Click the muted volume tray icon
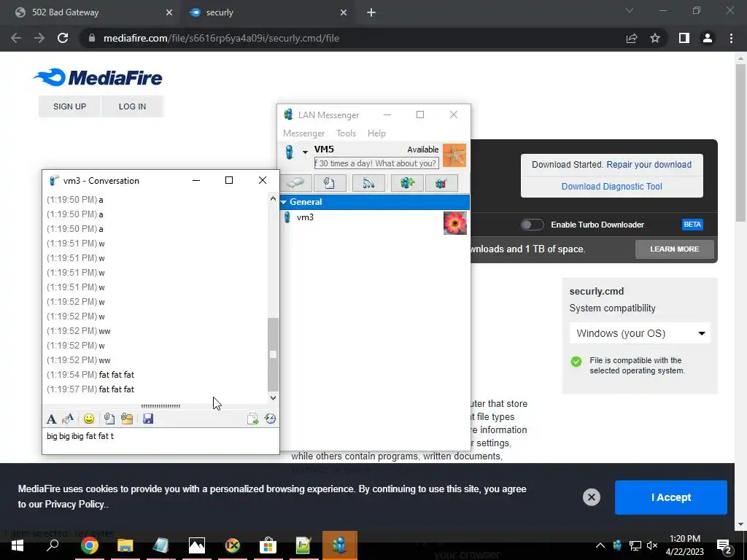 (652, 545)
